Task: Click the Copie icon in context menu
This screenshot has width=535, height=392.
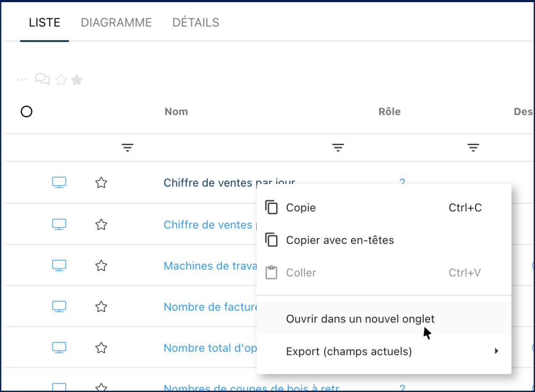Action: [272, 207]
